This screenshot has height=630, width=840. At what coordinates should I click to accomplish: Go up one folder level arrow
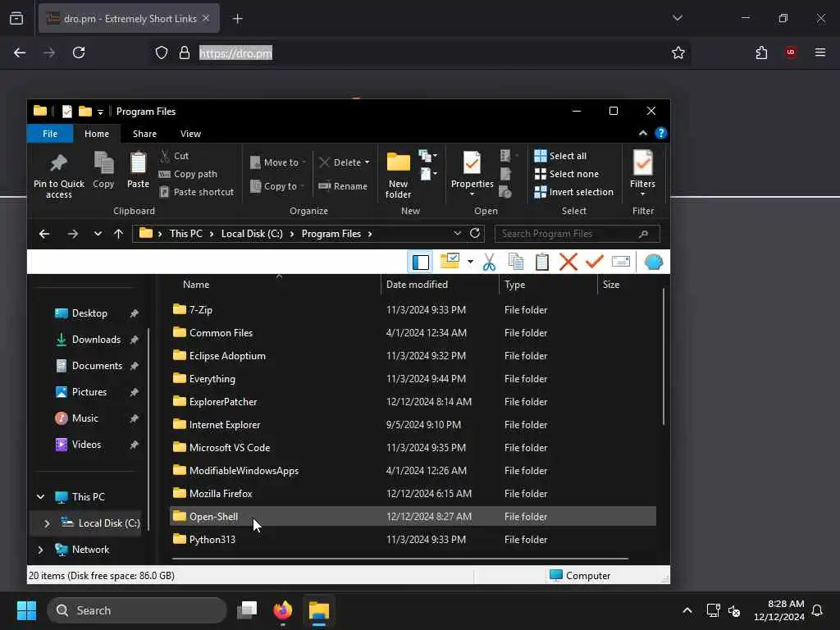pos(118,234)
